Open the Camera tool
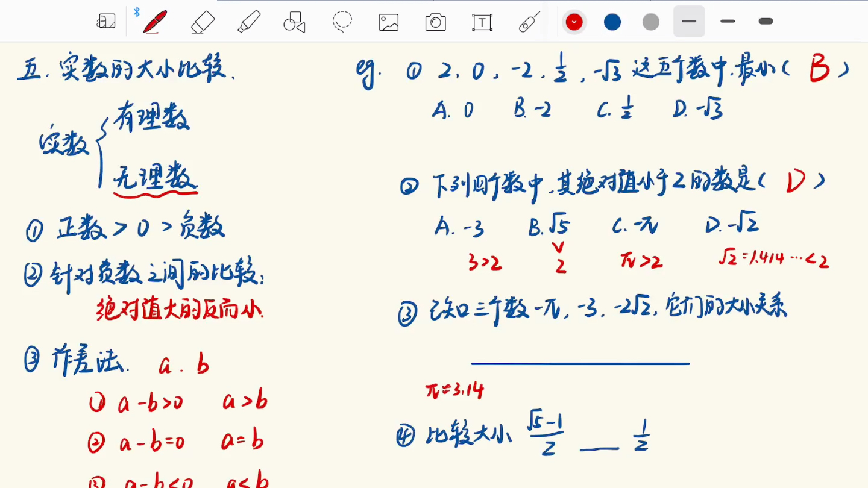The image size is (868, 488). click(x=435, y=21)
